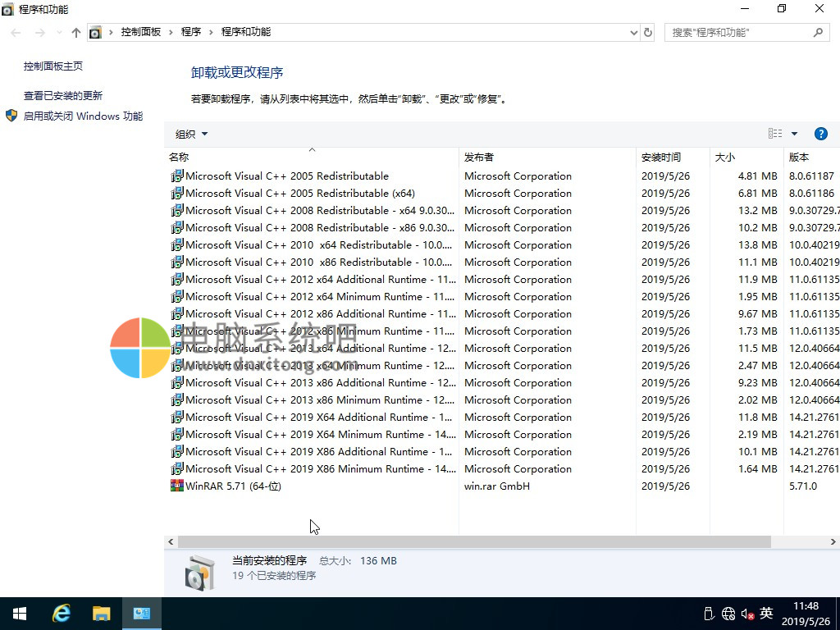Viewport: 840px width, 630px height.
Task: Click version 5.71.0 cell
Action: [x=802, y=486]
